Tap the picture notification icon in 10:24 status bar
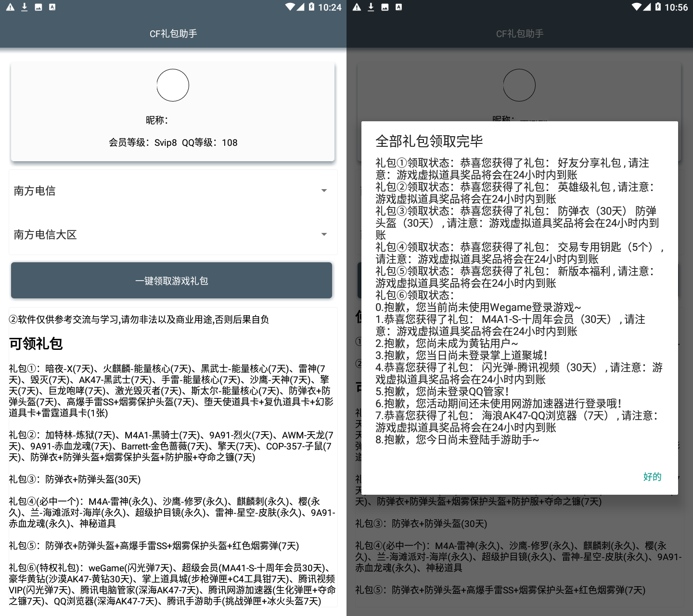 tap(38, 7)
